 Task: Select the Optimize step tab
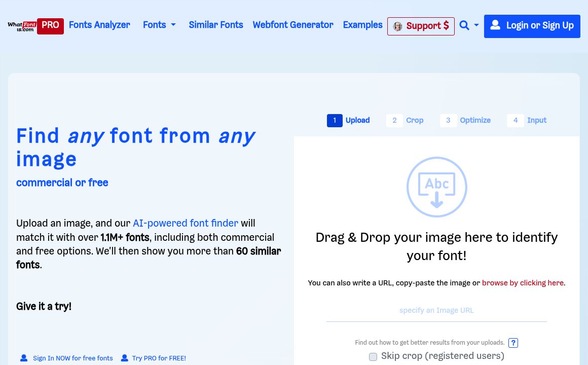[466, 120]
